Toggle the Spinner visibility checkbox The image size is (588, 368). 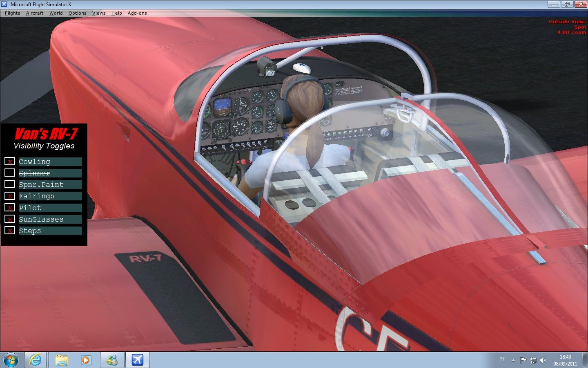pos(10,173)
